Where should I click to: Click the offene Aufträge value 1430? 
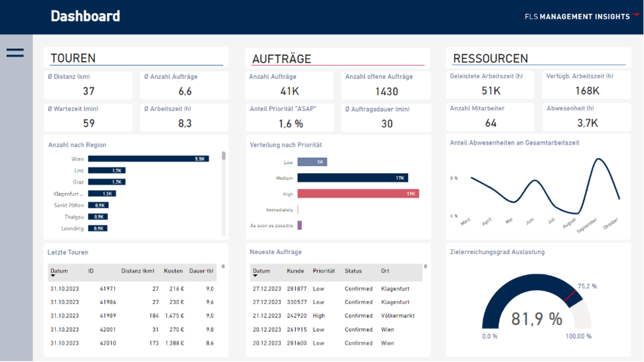point(387,91)
